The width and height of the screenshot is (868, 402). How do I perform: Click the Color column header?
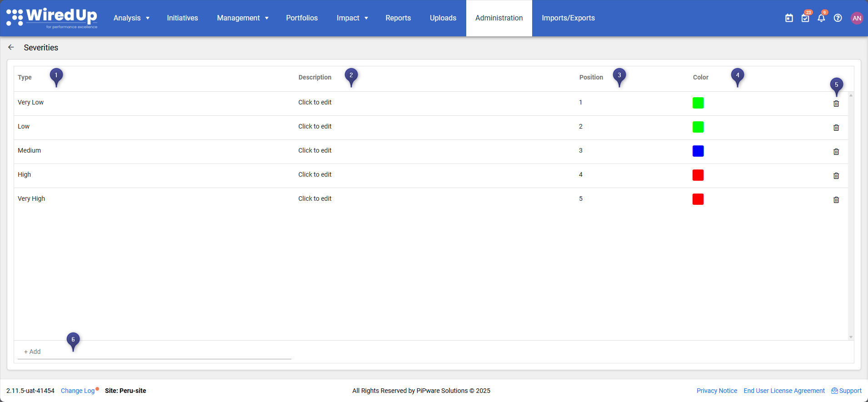[701, 77]
